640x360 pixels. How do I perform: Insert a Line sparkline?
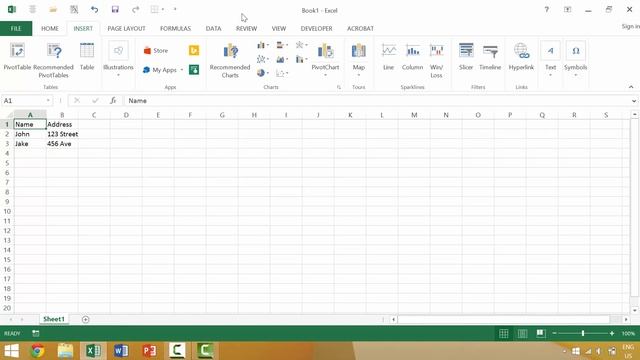click(x=389, y=57)
